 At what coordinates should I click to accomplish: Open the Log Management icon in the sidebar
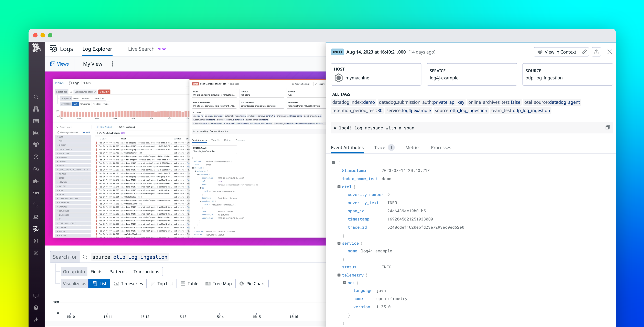point(36,229)
